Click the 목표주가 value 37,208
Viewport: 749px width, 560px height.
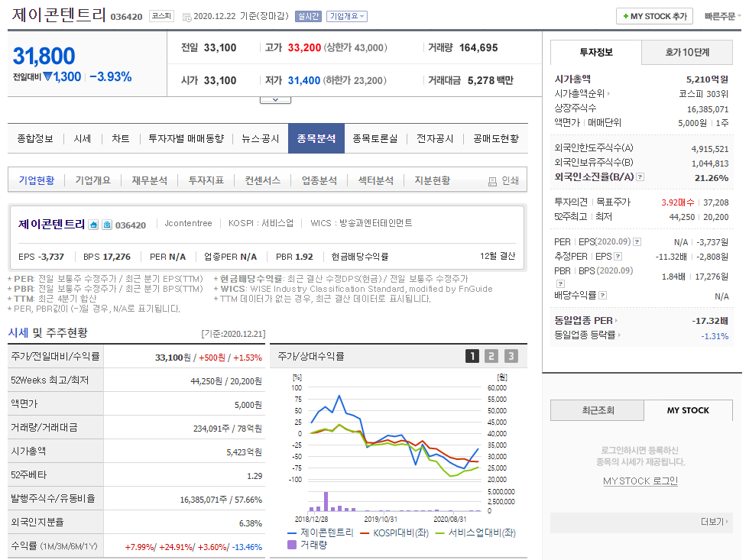tap(715, 202)
